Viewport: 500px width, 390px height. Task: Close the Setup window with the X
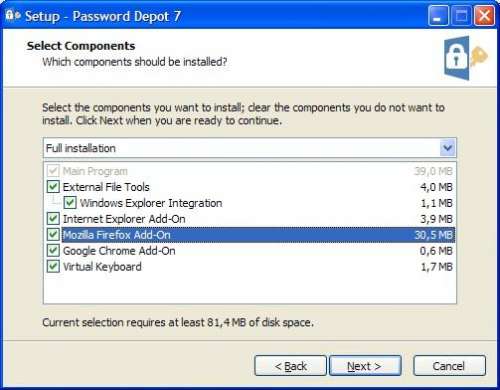(x=484, y=15)
